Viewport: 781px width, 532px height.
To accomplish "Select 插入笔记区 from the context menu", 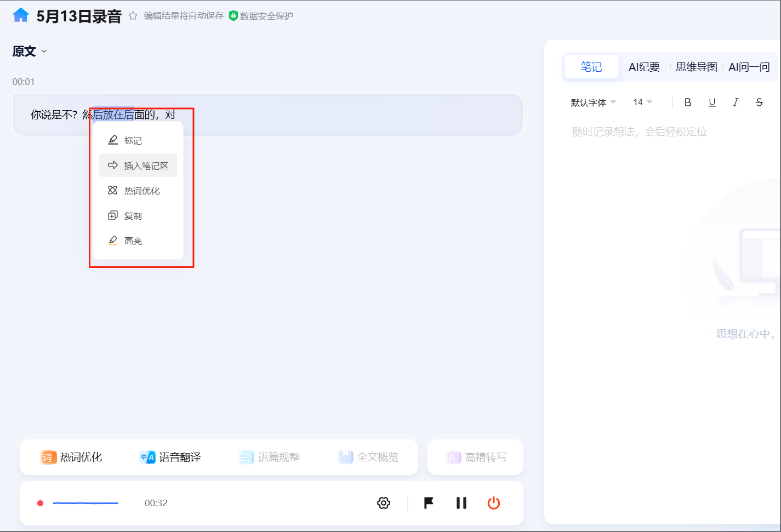I will (x=138, y=165).
